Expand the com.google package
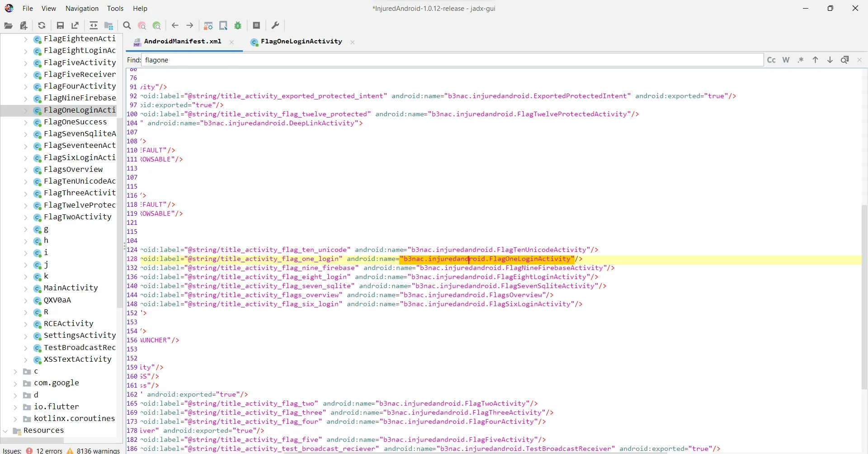The image size is (868, 454). click(15, 383)
